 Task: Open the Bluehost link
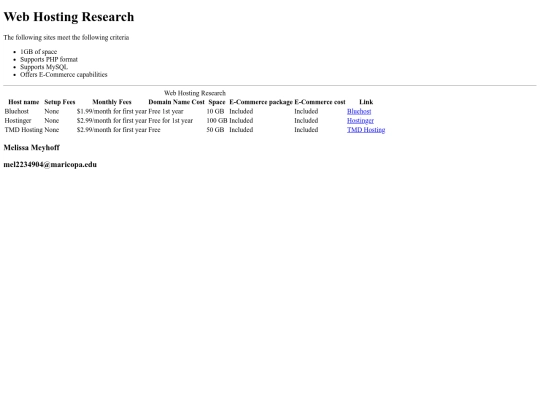(x=359, y=111)
